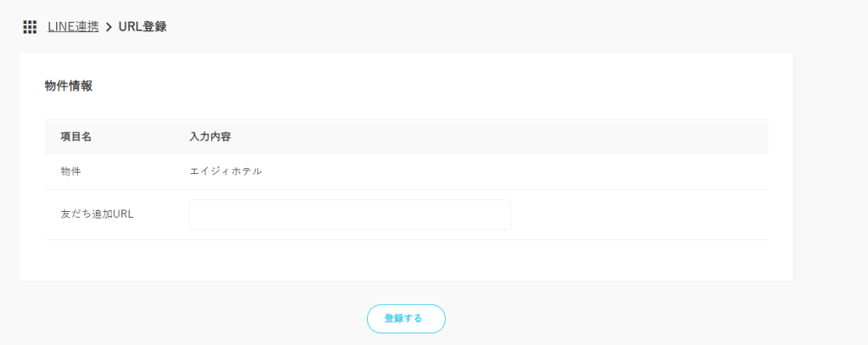This screenshot has width=868, height=345.
Task: Go back to LINE連携 breadcrumb link
Action: 73,26
